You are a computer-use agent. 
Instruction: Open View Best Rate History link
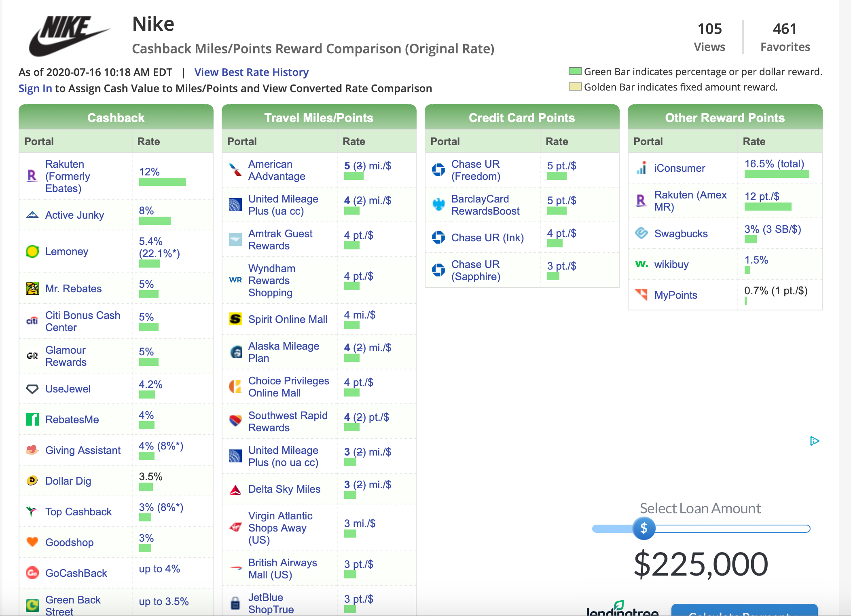point(251,72)
